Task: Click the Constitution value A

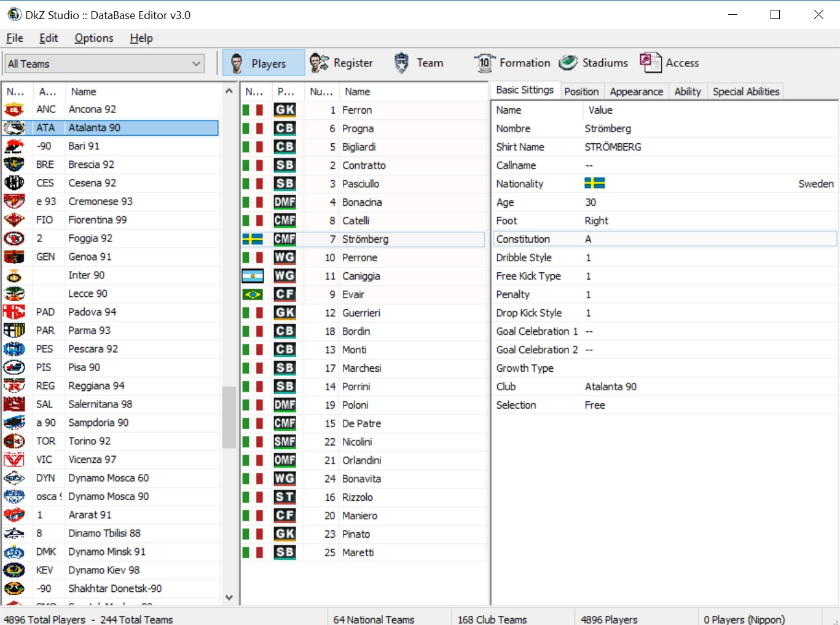Action: pos(588,239)
